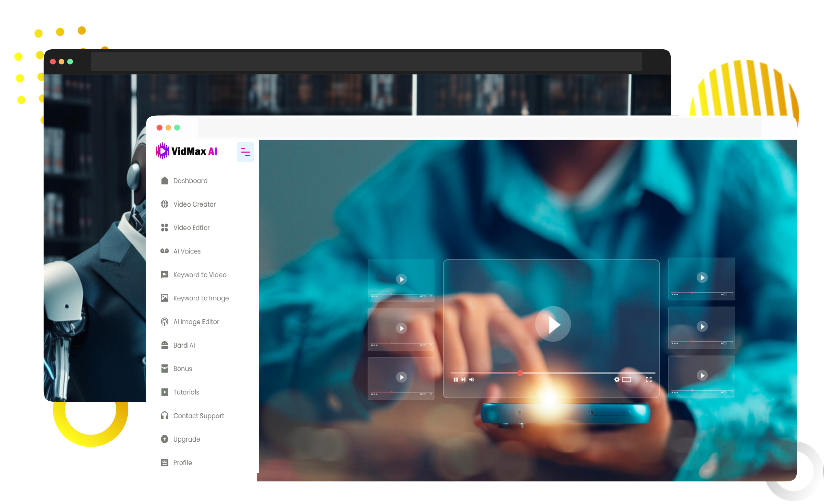Toggle fullscreen on the video player
Viewport: 835px width, 504px height.
coord(648,379)
